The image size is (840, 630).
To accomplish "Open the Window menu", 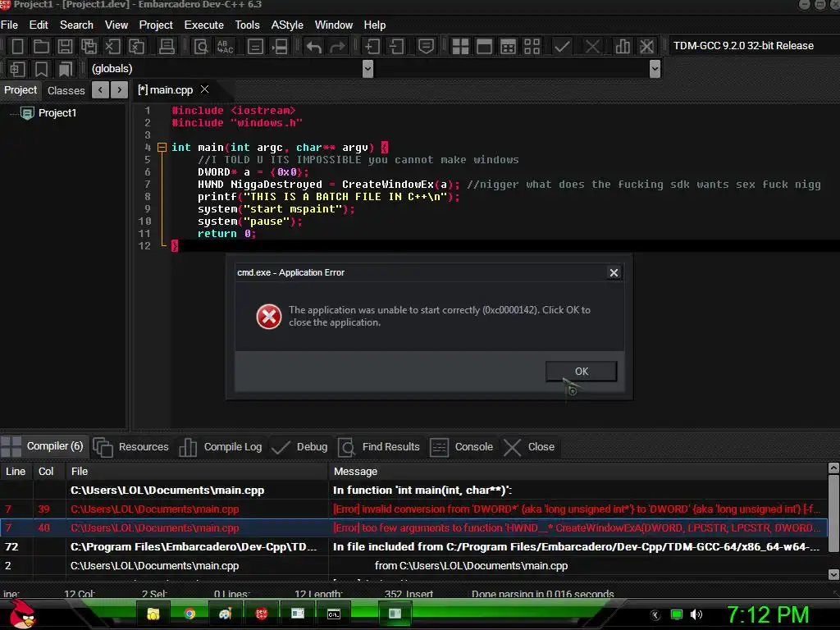I will click(x=334, y=25).
